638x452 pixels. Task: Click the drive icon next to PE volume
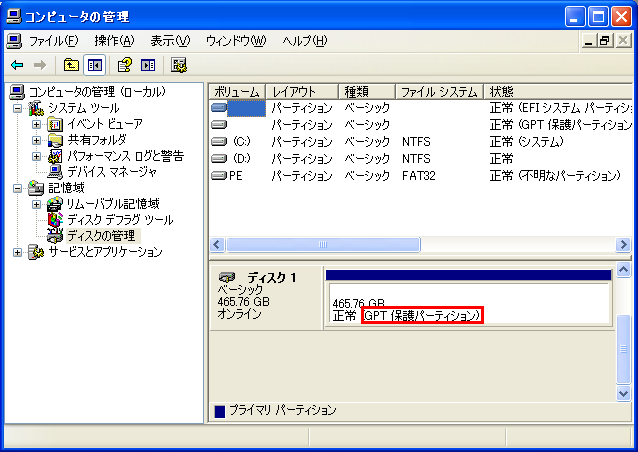[x=219, y=176]
